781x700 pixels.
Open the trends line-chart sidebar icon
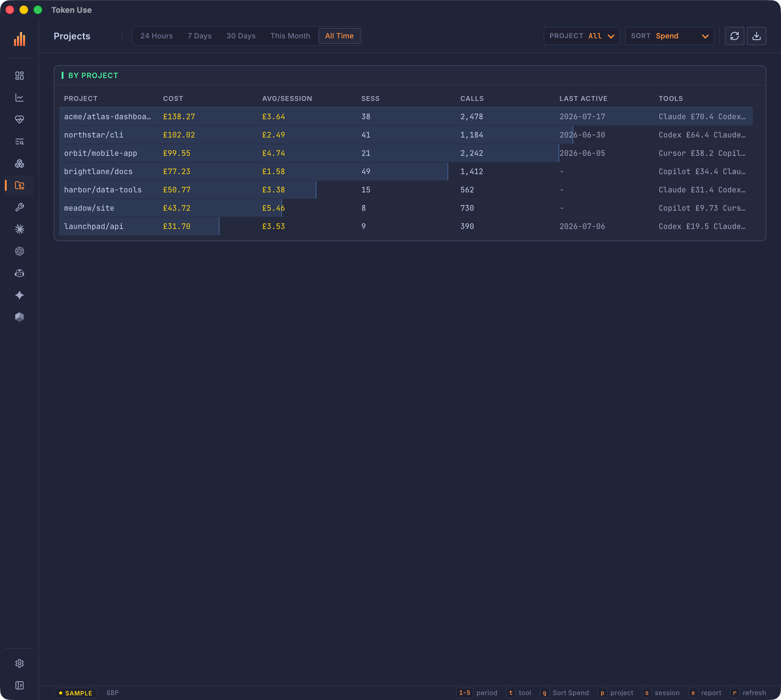pos(19,98)
